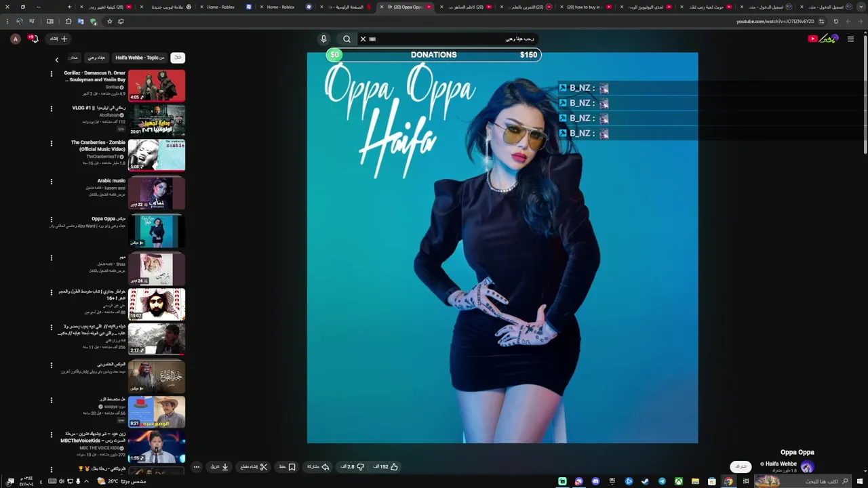The width and height of the screenshot is (868, 488).
Task: Open the Gorillaz Damascus video thumbnail
Action: click(157, 85)
